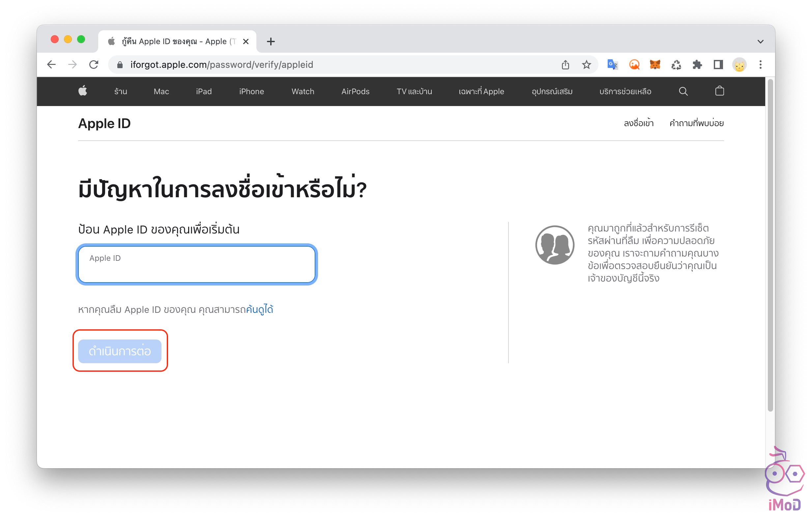Open the search magnifier in Apple nav
Viewport: 812px width, 517px height.
tap(683, 91)
